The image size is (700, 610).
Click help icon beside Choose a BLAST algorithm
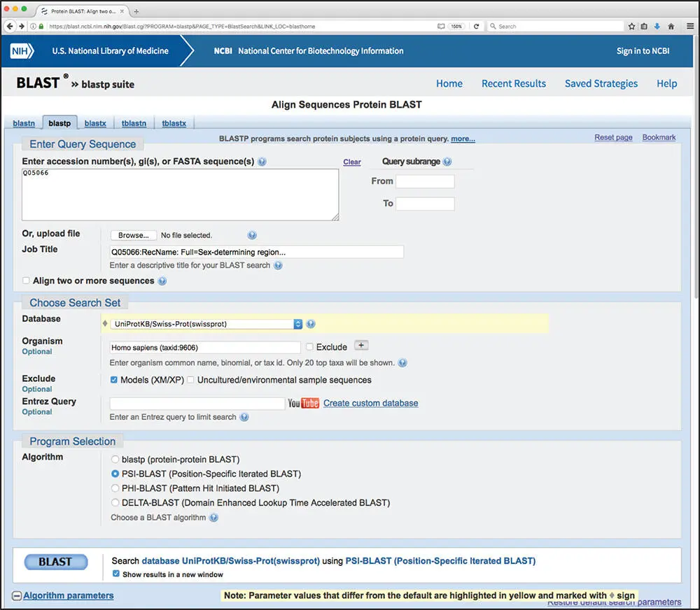coord(213,518)
